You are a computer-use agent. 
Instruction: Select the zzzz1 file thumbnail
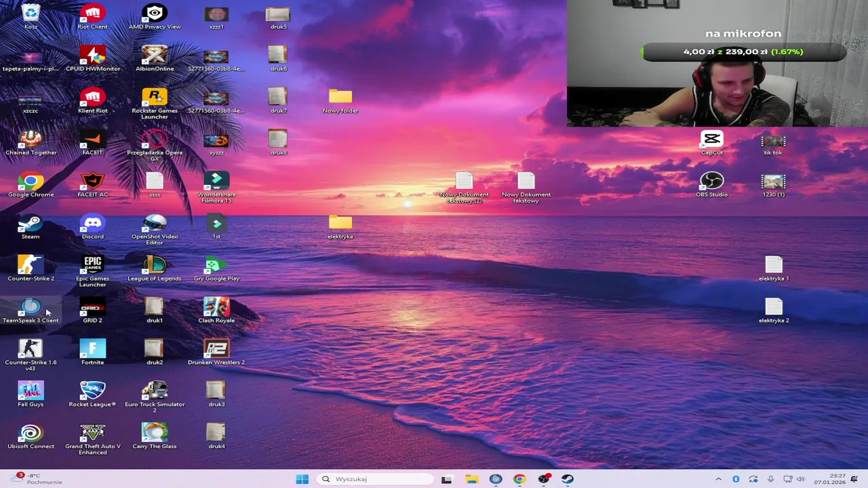click(x=216, y=18)
